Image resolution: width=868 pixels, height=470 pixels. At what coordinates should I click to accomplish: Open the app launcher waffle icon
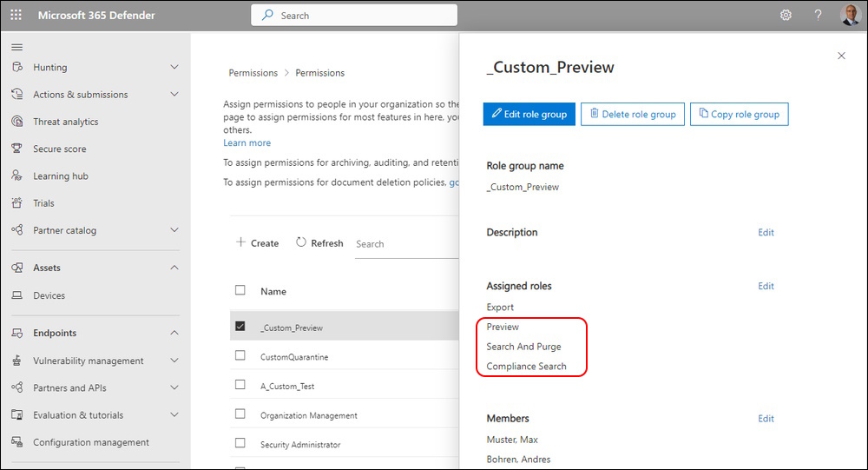click(16, 15)
